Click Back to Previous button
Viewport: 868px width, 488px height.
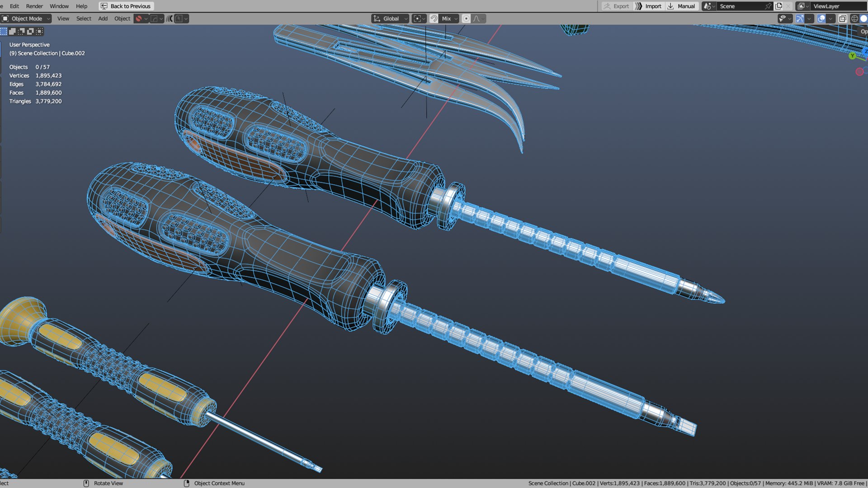coord(126,6)
